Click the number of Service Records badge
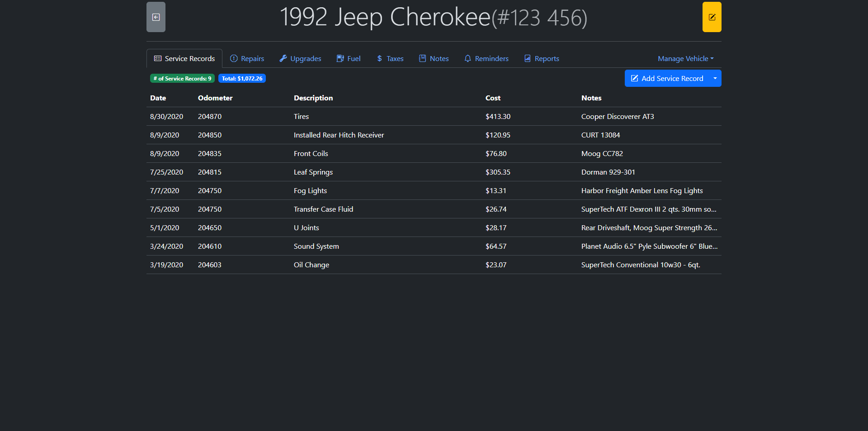Screen dimensions: 868x431 [182, 78]
